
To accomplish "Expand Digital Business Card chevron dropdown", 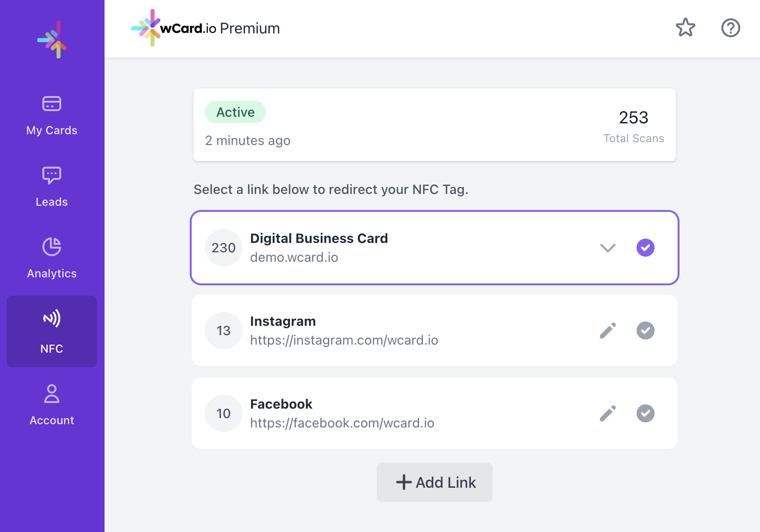I will [x=608, y=248].
